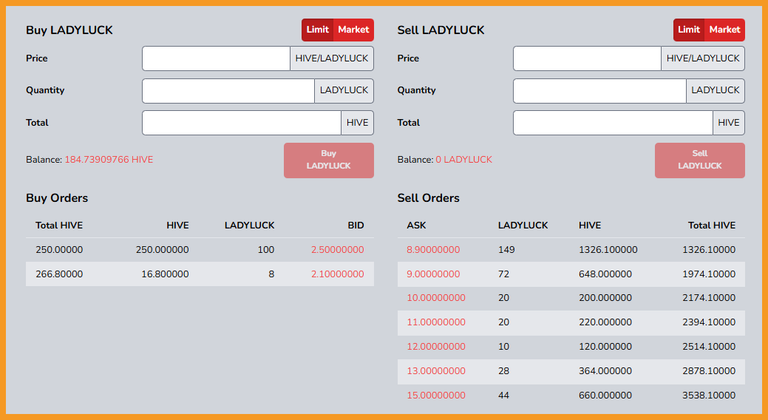The image size is (768, 420).
Task: Click the 0 LADYLUCK balance link
Action: click(x=464, y=160)
